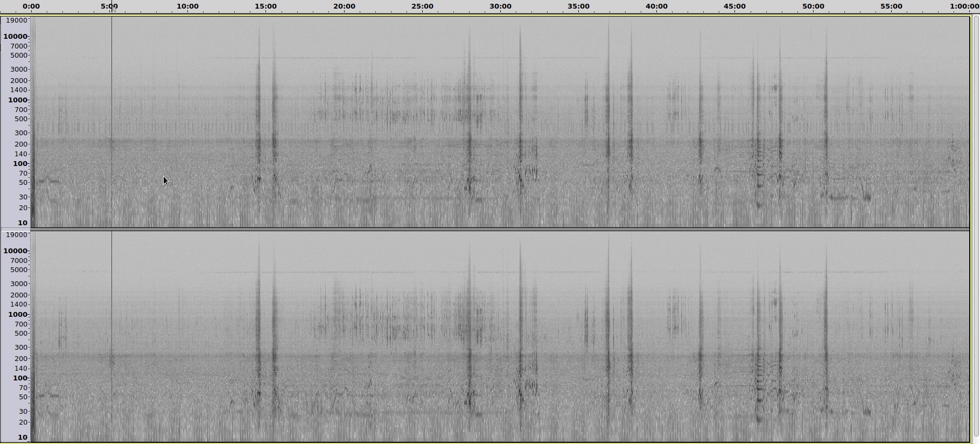Image resolution: width=980 pixels, height=444 pixels.
Task: Click the 1:00:00 end mark on the timeline
Action: click(964, 6)
